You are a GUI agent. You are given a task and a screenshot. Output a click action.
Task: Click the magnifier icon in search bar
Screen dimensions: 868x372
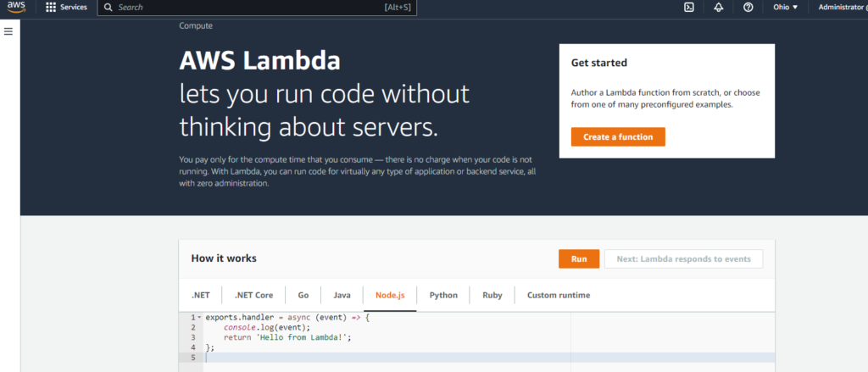[108, 7]
